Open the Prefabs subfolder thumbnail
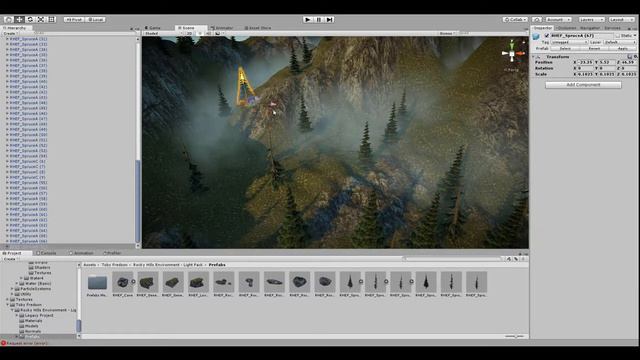 97,284
